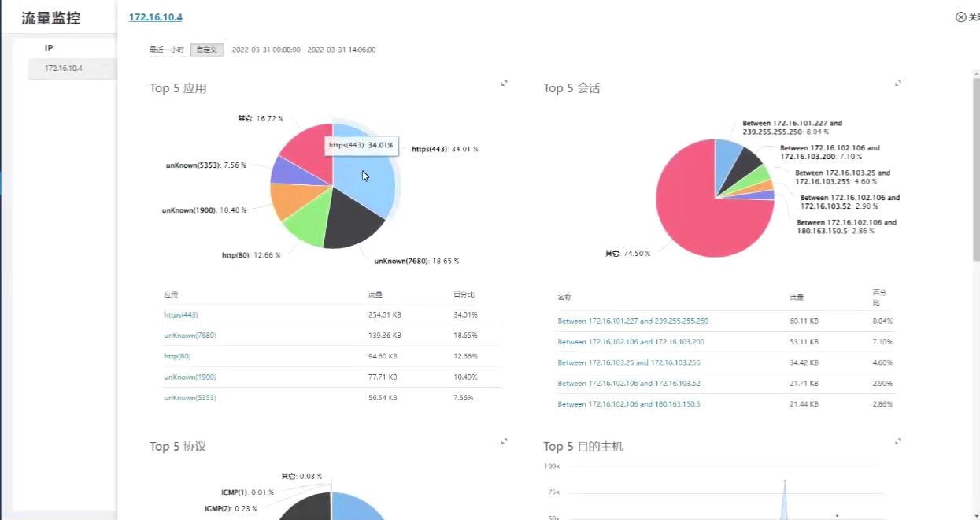Click the 应用 column header
The image size is (980, 520).
pyautogui.click(x=171, y=295)
